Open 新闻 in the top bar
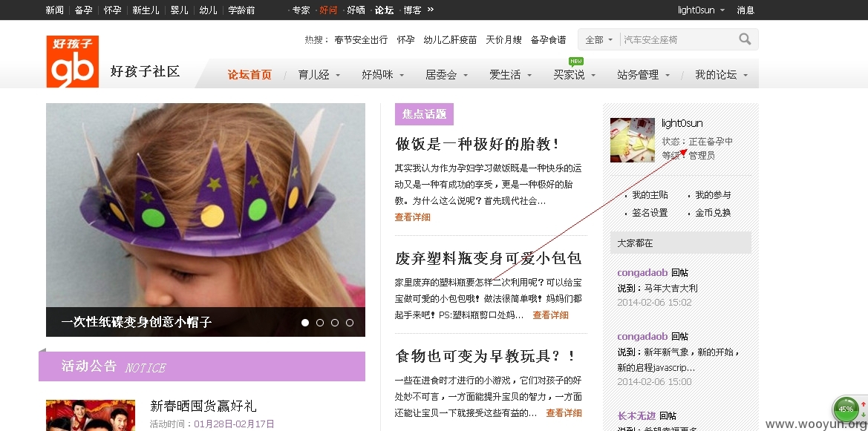Screen dimensions: 868x431 pos(54,10)
